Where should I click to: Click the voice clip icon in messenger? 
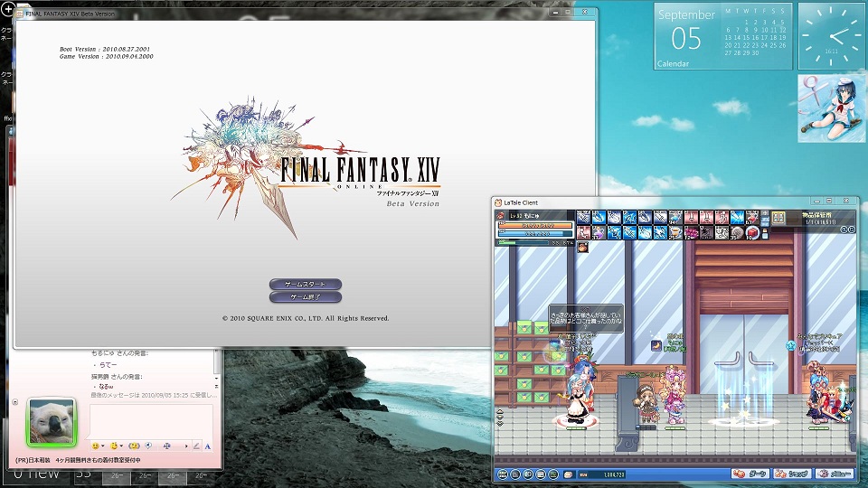pos(148,446)
